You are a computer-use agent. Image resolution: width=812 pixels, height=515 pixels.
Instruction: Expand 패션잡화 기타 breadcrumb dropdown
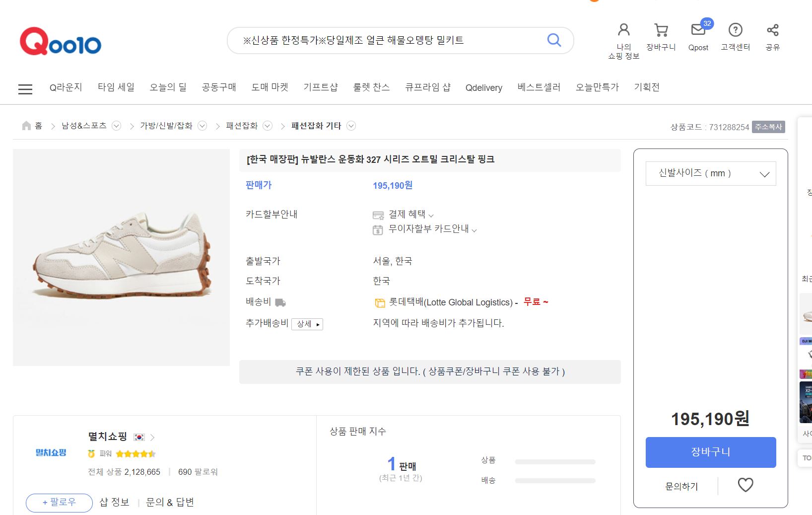point(351,126)
